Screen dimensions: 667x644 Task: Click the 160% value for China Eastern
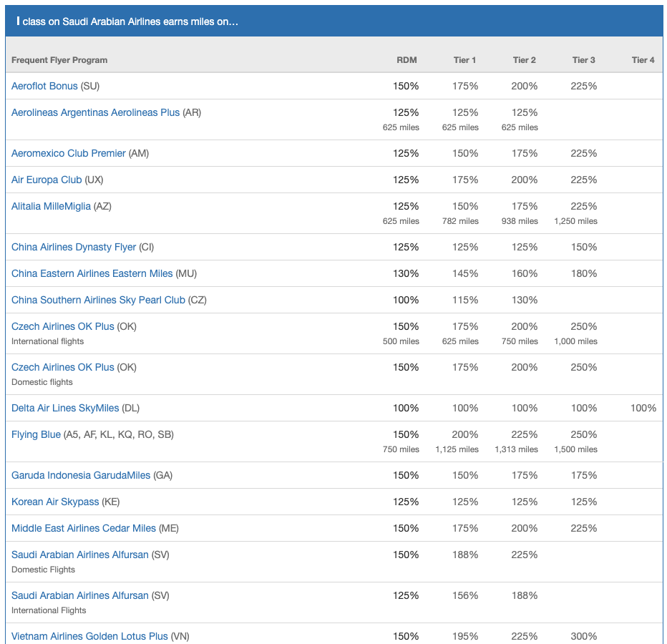(x=525, y=273)
